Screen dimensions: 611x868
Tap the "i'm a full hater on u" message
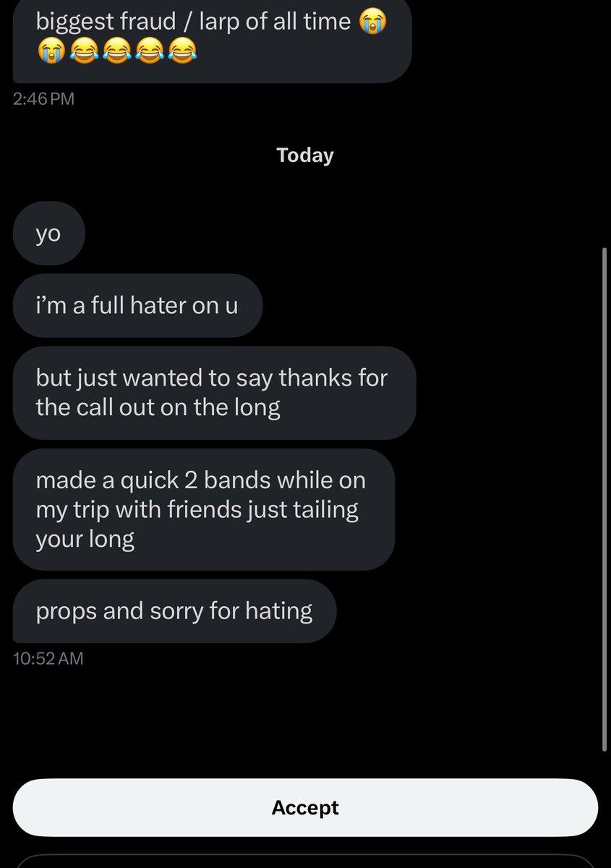[x=137, y=305]
